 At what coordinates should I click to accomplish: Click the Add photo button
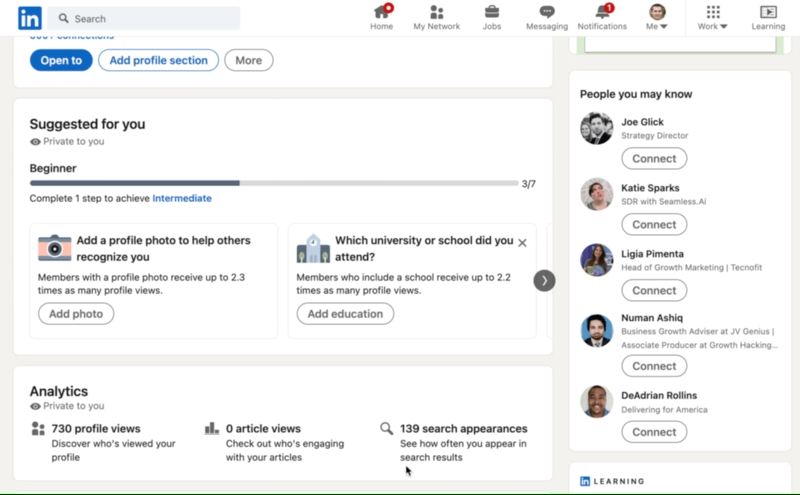pyautogui.click(x=76, y=314)
